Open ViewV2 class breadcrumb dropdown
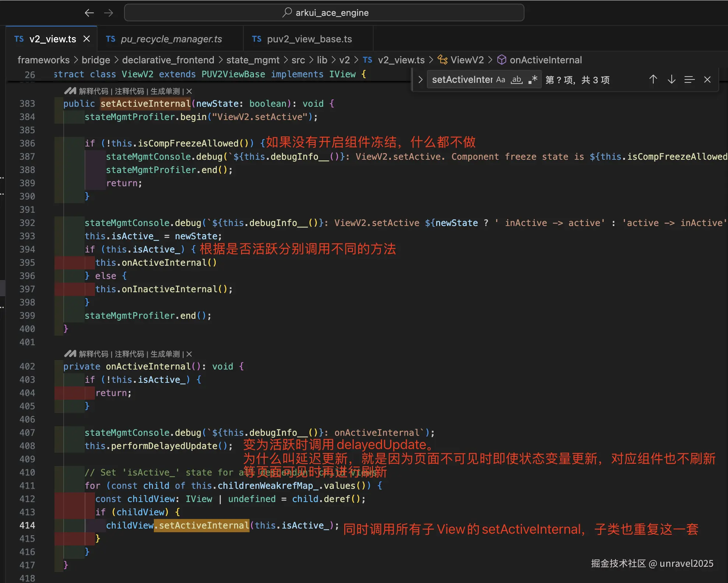This screenshot has width=728, height=583. pos(467,60)
